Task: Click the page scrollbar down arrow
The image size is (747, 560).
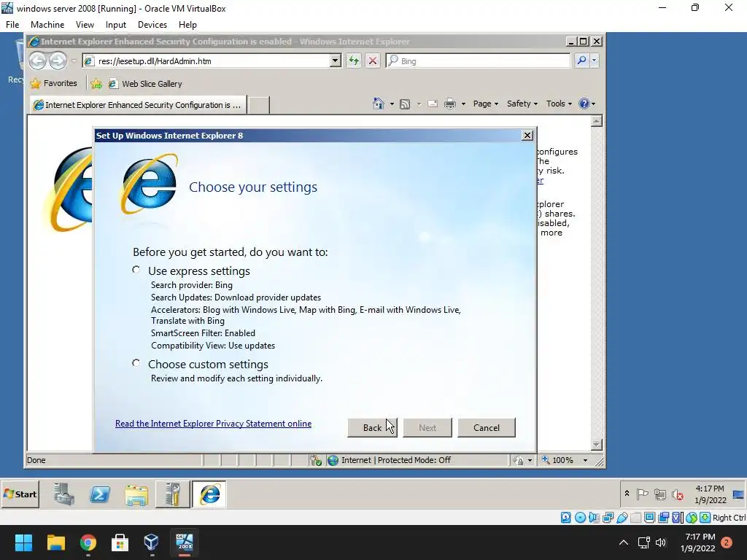Action: [597, 444]
